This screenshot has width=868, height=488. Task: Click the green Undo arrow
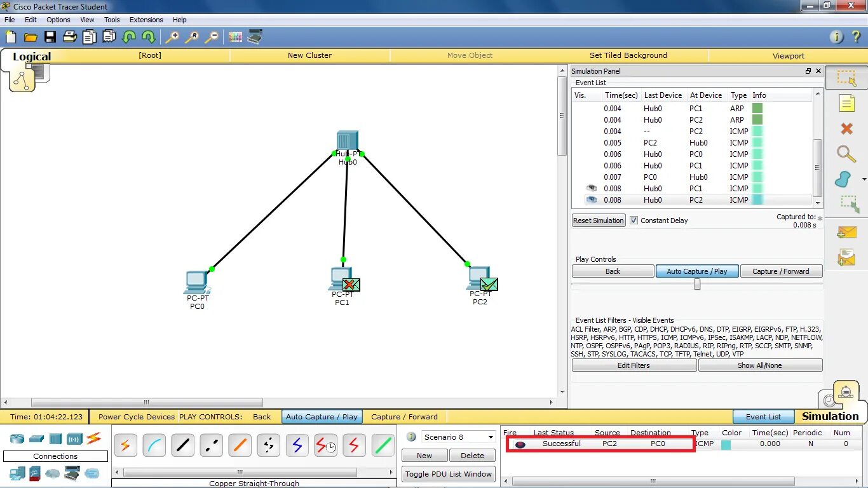pyautogui.click(x=129, y=37)
